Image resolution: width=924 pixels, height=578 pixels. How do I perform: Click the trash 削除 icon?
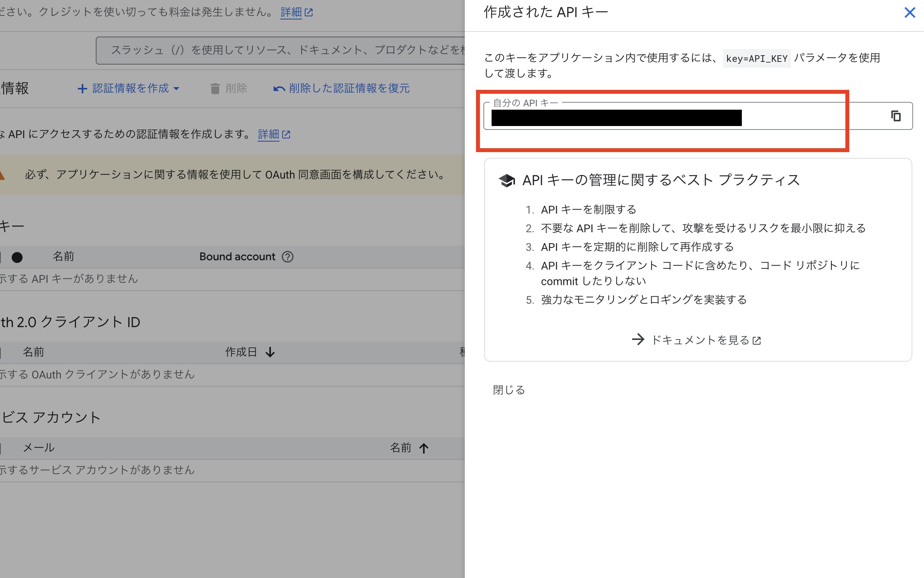[x=215, y=89]
